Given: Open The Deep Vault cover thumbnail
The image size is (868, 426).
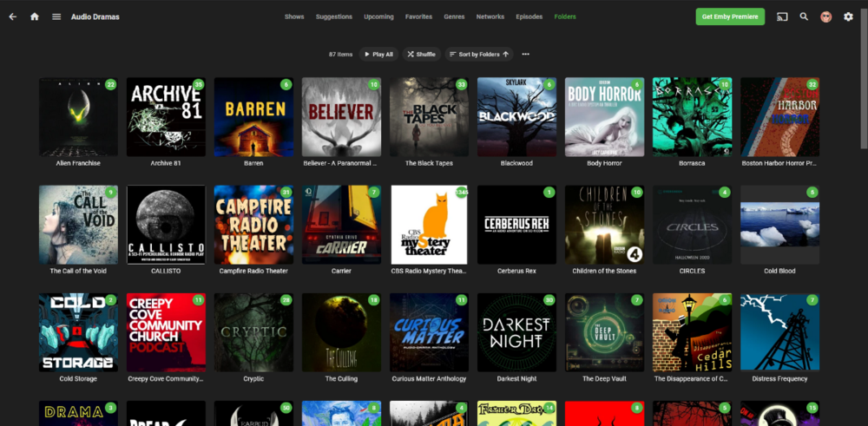Looking at the screenshot, I should click(x=604, y=332).
